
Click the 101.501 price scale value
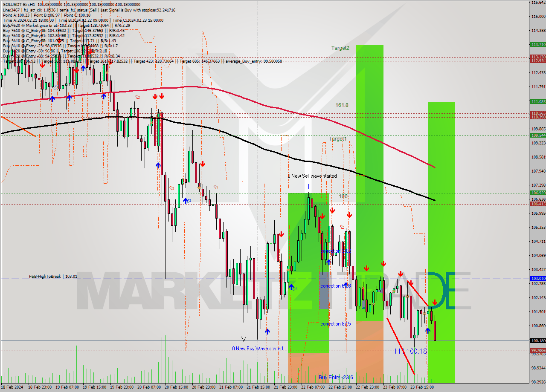(538, 311)
